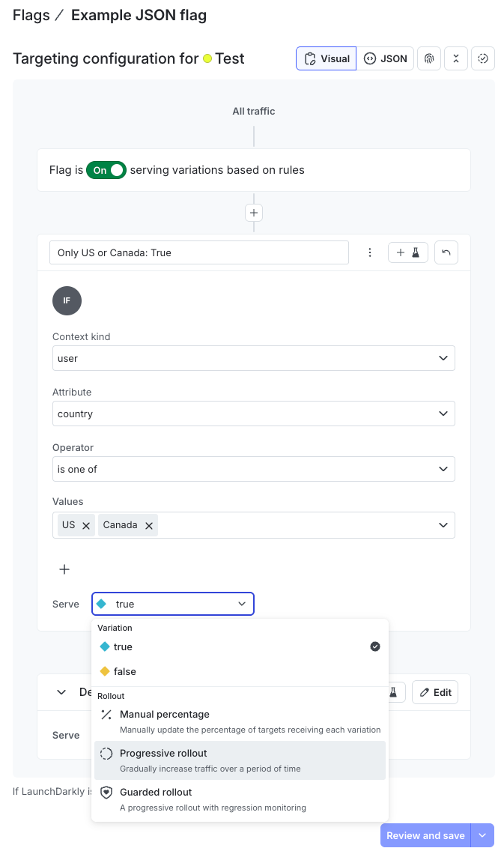Open the Operator dropdown

[253, 469]
